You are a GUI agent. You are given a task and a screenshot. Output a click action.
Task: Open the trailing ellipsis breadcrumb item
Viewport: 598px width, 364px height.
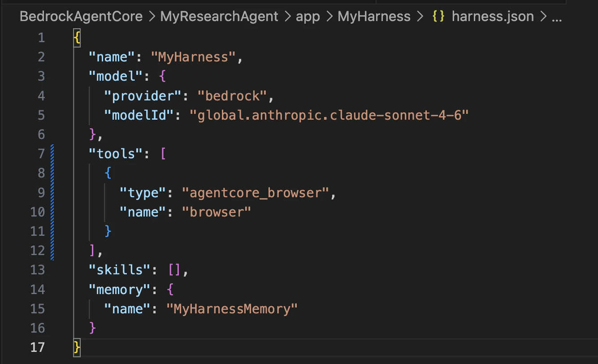[x=556, y=20]
